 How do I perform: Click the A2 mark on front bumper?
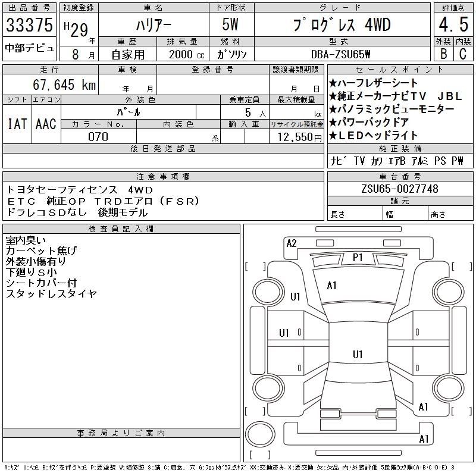(292, 243)
